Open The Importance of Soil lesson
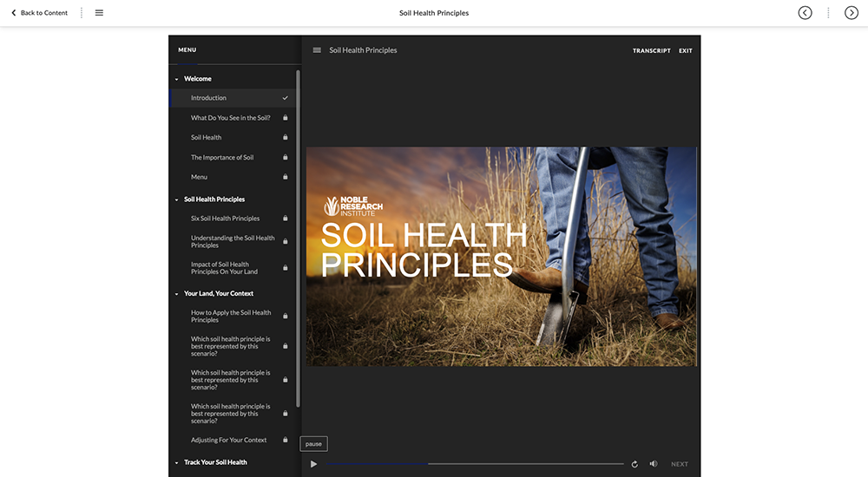The height and width of the screenshot is (477, 868). [222, 157]
